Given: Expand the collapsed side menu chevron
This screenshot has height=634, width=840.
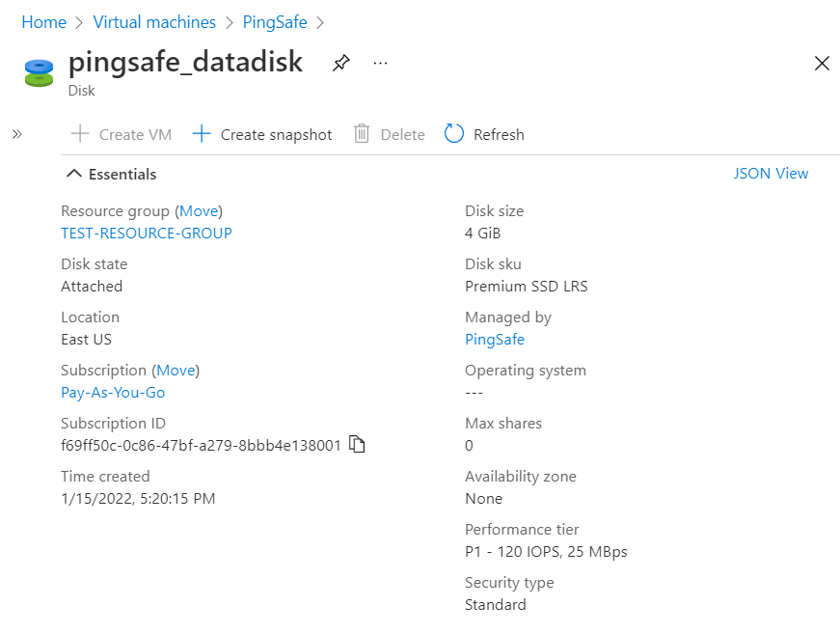Looking at the screenshot, I should (16, 134).
